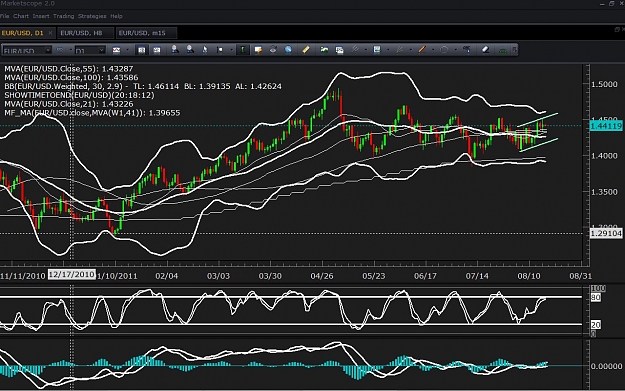Open the Help menu
Screen dimensions: 625x391
click(x=116, y=16)
